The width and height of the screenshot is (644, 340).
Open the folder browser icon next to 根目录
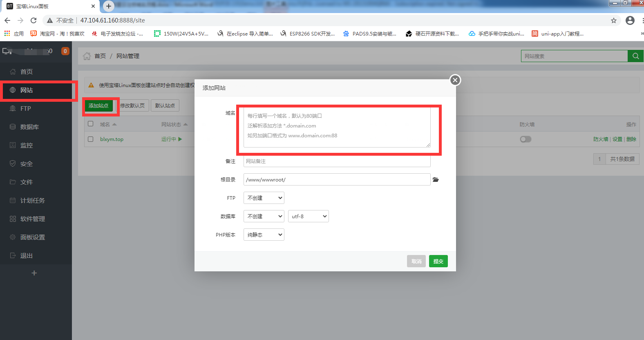pos(436,180)
